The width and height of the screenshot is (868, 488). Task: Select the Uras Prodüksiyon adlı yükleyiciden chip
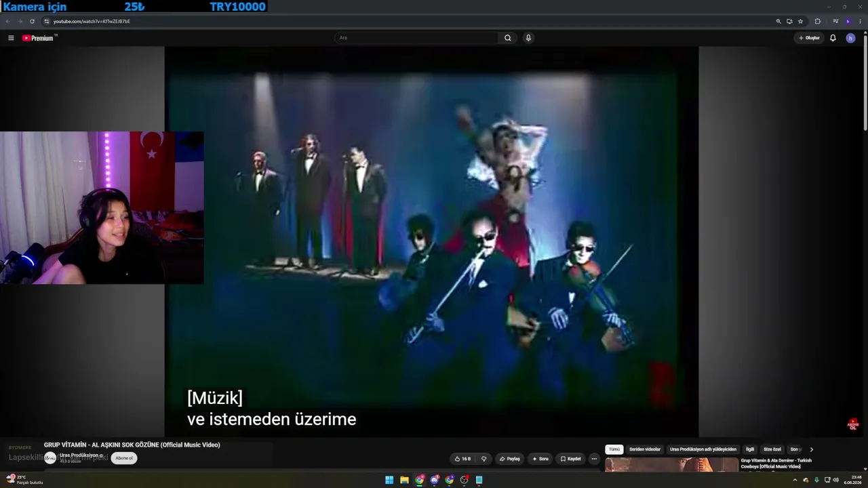703,449
